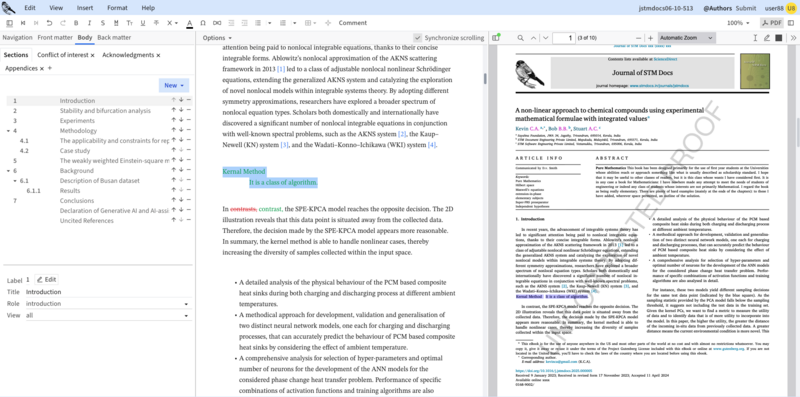The width and height of the screenshot is (800, 397).
Task: Open the 100% zoom dropdown
Action: click(x=738, y=23)
